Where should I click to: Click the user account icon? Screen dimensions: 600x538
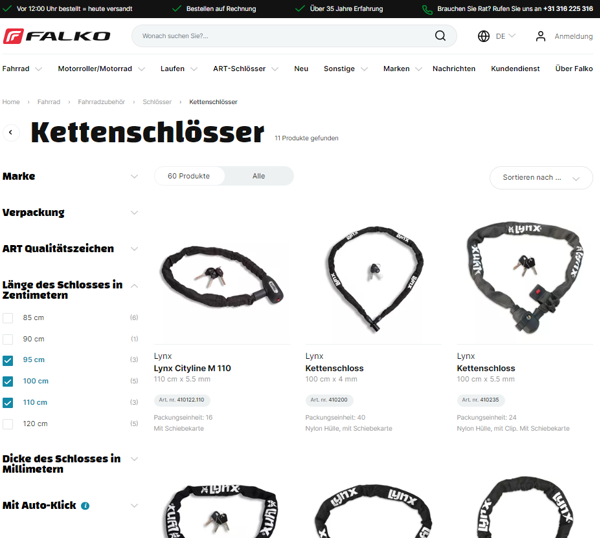(x=540, y=36)
